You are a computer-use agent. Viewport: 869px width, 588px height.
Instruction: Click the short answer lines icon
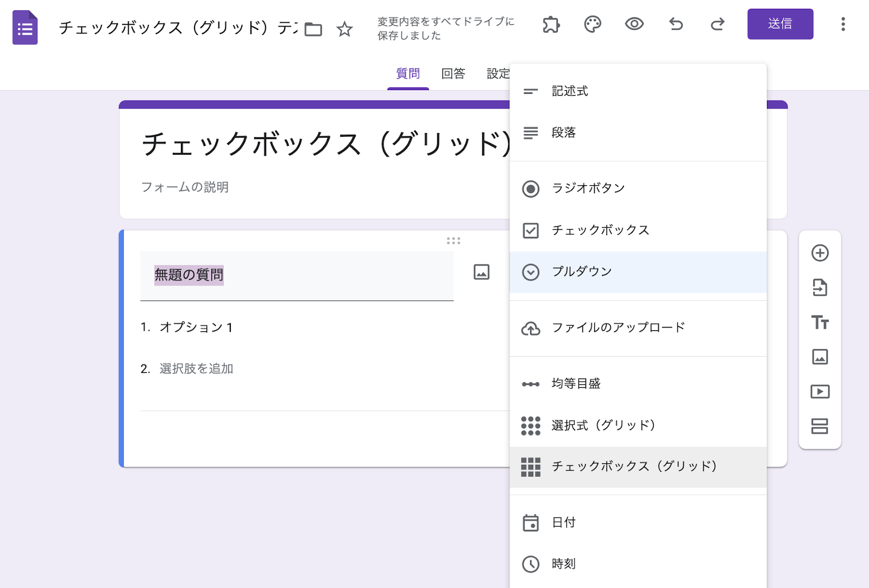point(531,91)
